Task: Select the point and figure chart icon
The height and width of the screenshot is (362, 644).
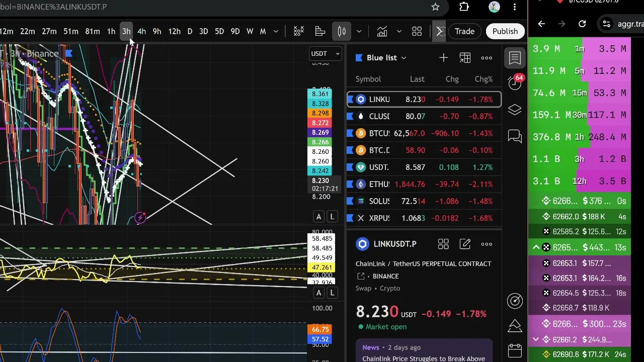Action: 299,31
